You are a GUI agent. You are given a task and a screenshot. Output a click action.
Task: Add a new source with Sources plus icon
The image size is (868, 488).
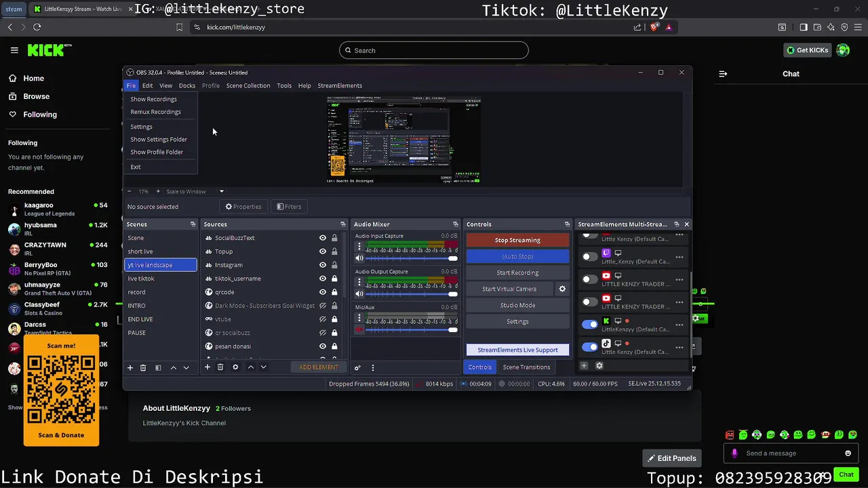208,367
